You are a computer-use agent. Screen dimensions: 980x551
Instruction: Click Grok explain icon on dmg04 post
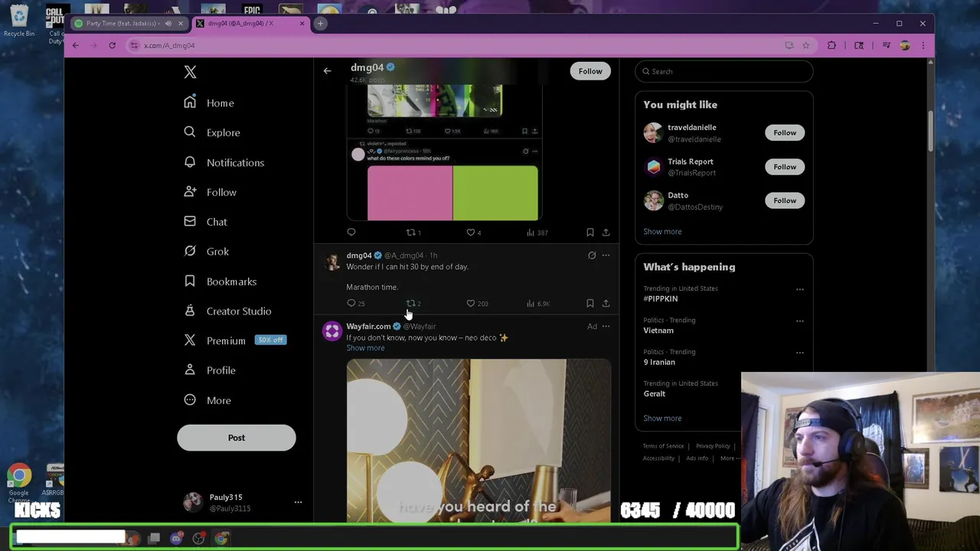pos(591,256)
